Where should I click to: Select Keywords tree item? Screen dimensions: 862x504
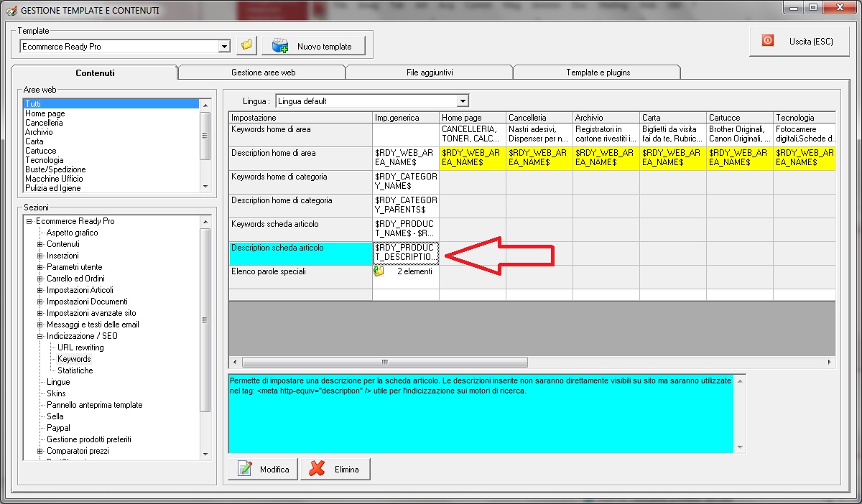click(74, 359)
